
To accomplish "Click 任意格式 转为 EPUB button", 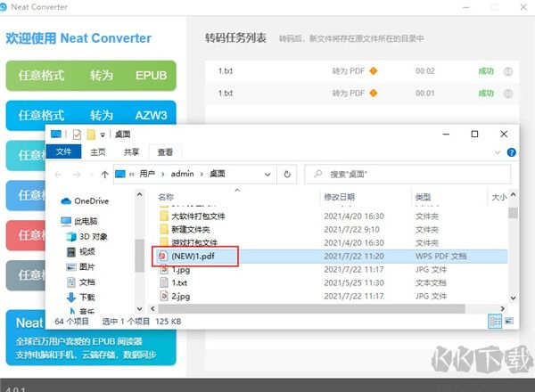I will [x=91, y=76].
